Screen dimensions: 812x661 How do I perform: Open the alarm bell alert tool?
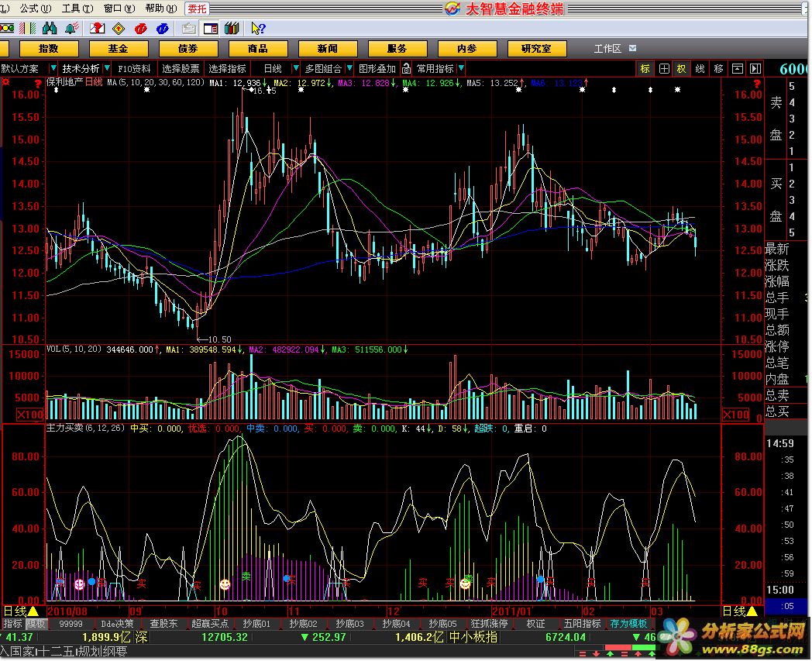71,29
